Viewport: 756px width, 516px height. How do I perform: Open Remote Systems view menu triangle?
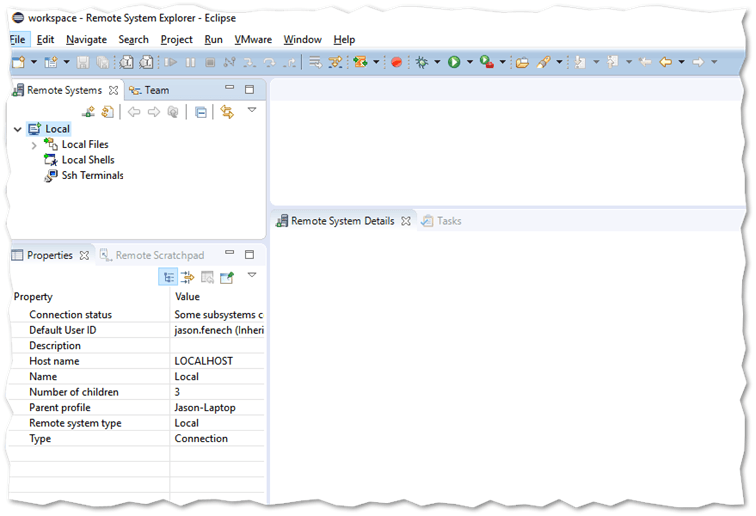pyautogui.click(x=252, y=110)
